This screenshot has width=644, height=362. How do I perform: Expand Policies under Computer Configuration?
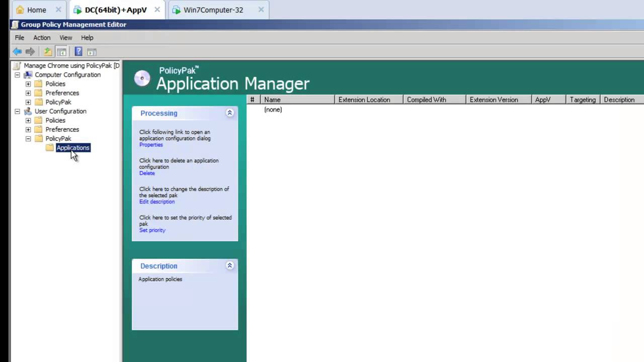point(28,84)
